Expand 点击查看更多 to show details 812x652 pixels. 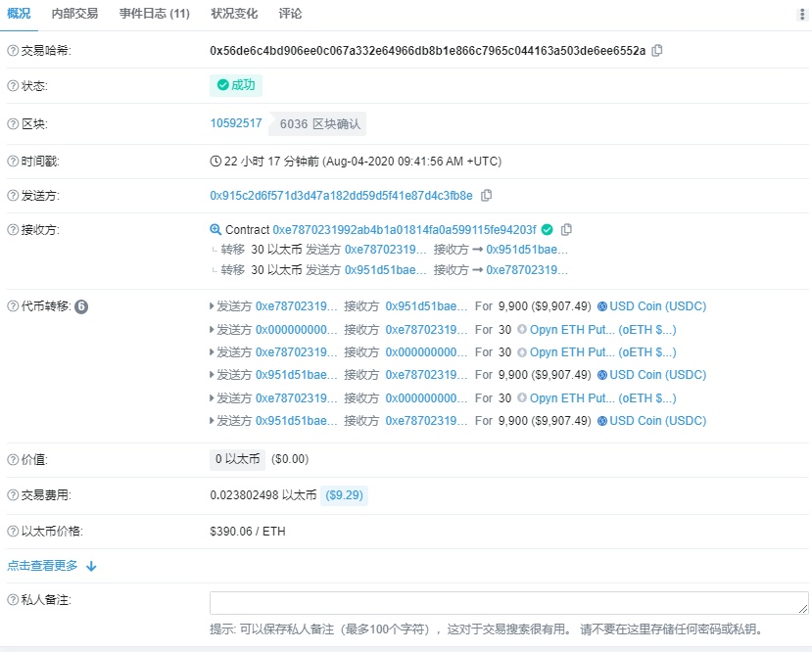tap(52, 566)
